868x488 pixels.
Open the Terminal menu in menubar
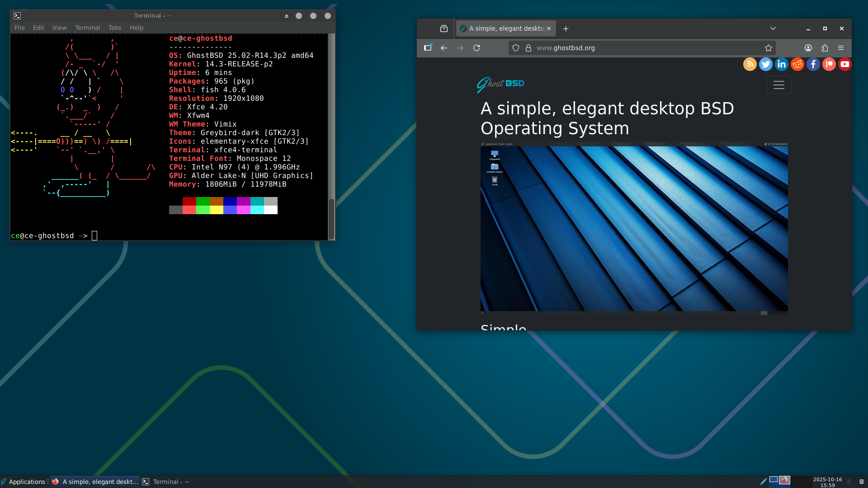(x=87, y=28)
